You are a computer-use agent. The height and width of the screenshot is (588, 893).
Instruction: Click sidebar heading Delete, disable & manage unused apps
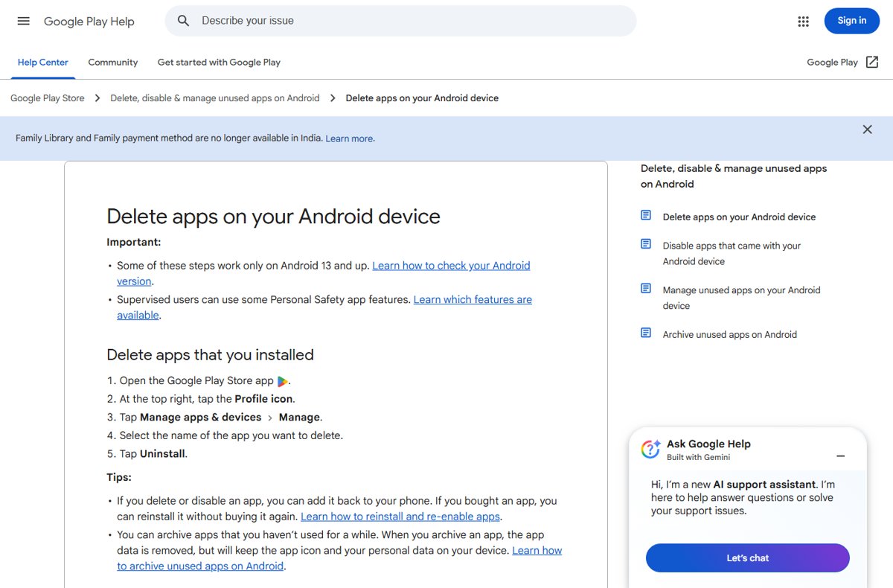[x=734, y=176]
